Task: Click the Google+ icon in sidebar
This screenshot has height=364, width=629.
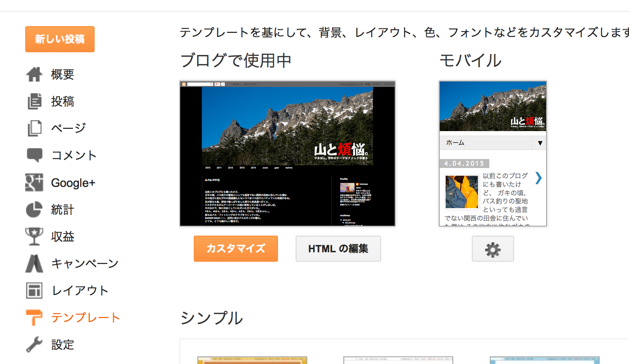Action: click(x=35, y=182)
